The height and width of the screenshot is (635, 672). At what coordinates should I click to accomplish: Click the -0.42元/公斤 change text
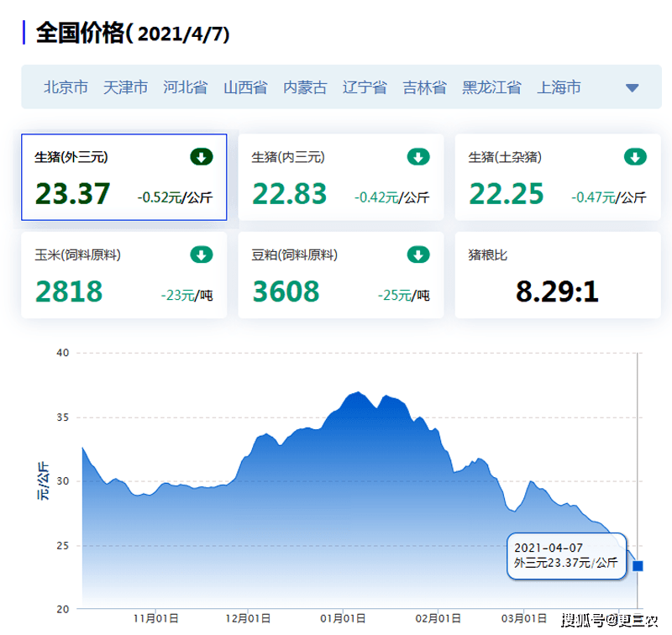click(x=391, y=197)
